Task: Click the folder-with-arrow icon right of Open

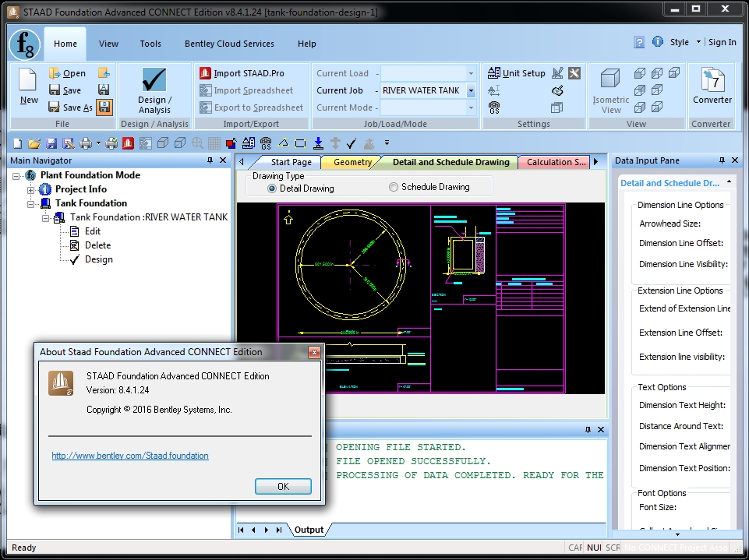Action: pos(104,73)
